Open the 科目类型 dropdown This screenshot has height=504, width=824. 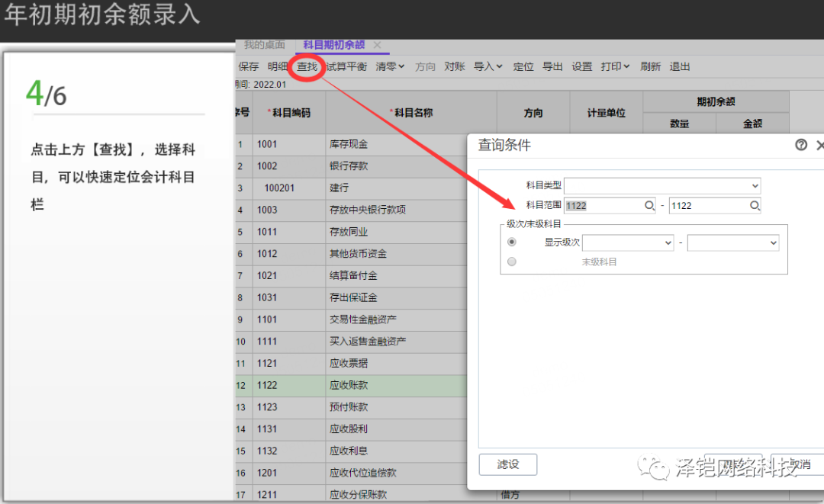(x=662, y=185)
